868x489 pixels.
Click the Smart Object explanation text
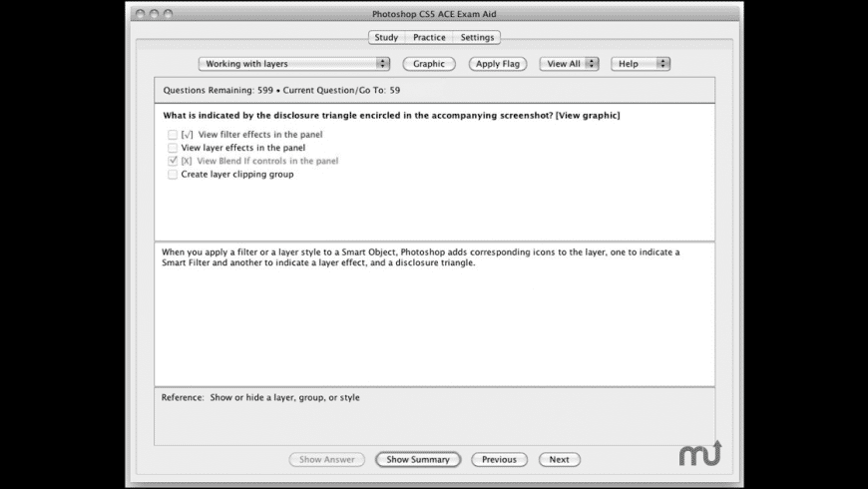point(421,257)
